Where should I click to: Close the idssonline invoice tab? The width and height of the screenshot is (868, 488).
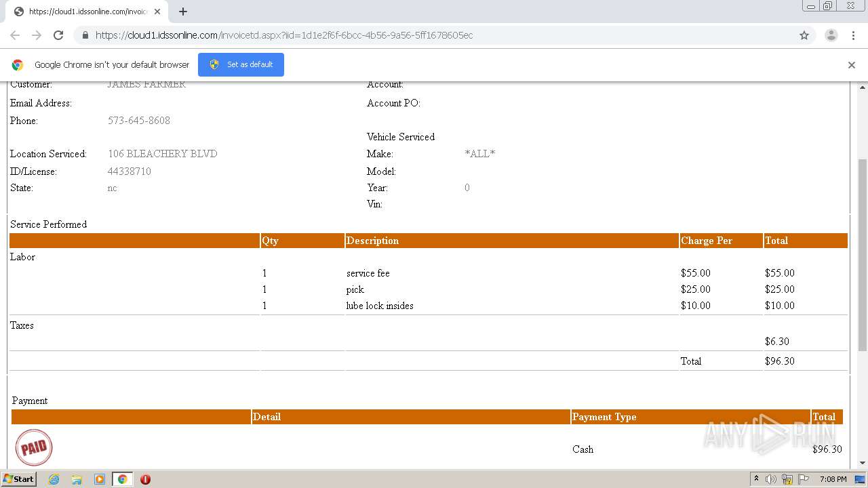click(x=157, y=12)
